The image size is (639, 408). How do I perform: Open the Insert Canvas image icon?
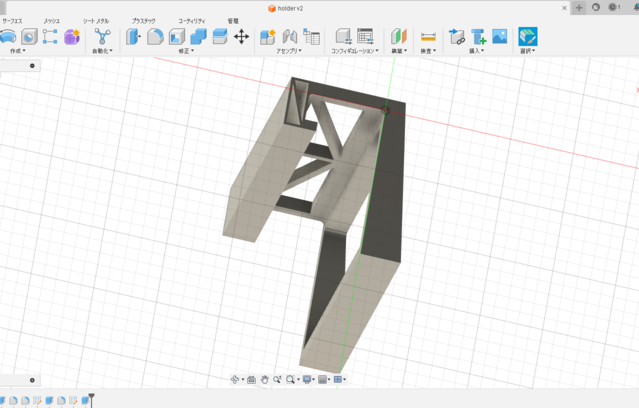point(500,37)
